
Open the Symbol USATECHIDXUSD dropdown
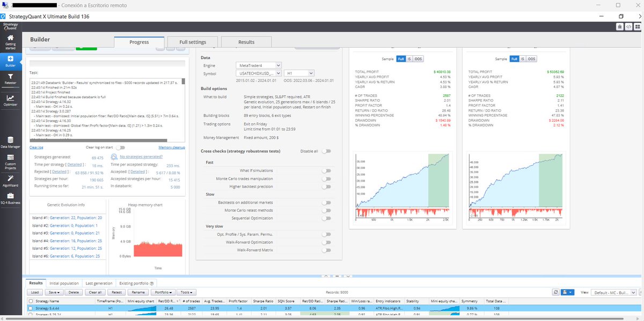258,73
